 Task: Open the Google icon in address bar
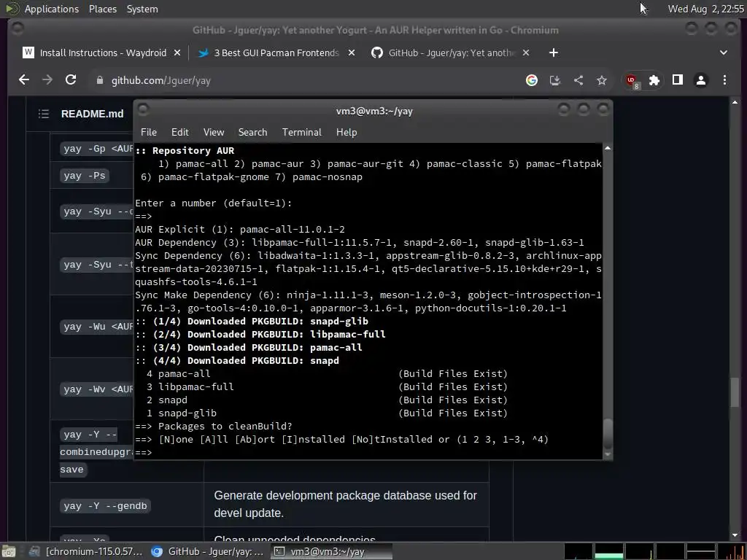click(532, 80)
